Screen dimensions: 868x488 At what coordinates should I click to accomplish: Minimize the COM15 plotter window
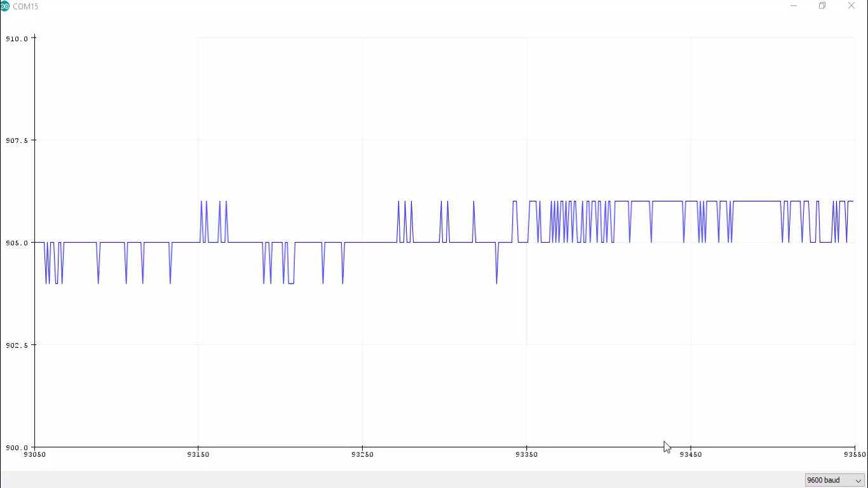pyautogui.click(x=794, y=6)
